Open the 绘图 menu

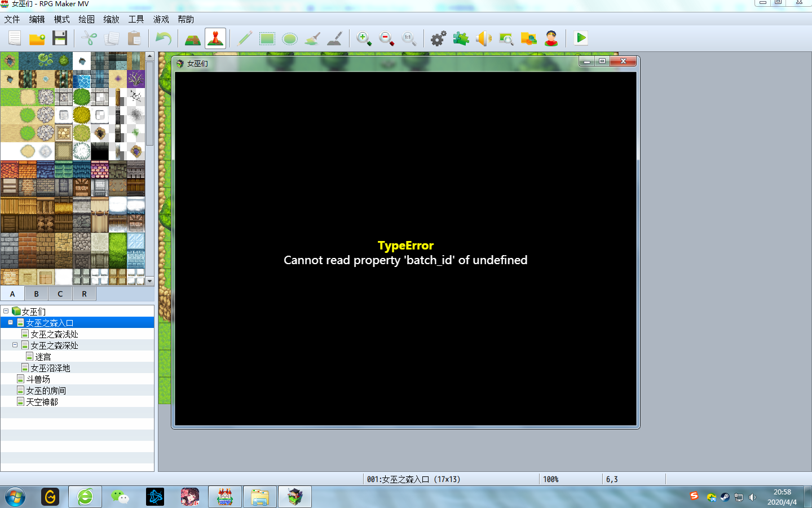86,19
